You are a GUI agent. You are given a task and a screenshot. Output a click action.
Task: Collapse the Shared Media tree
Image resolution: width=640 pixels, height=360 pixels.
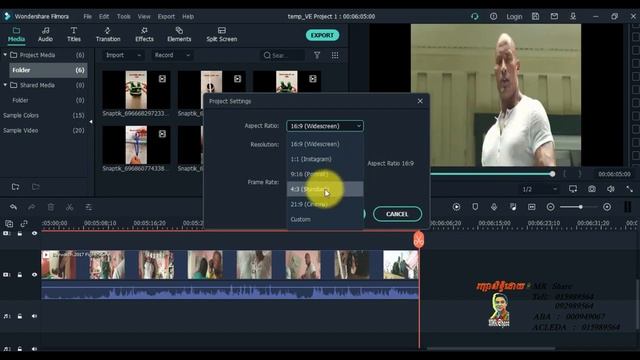pos(5,85)
